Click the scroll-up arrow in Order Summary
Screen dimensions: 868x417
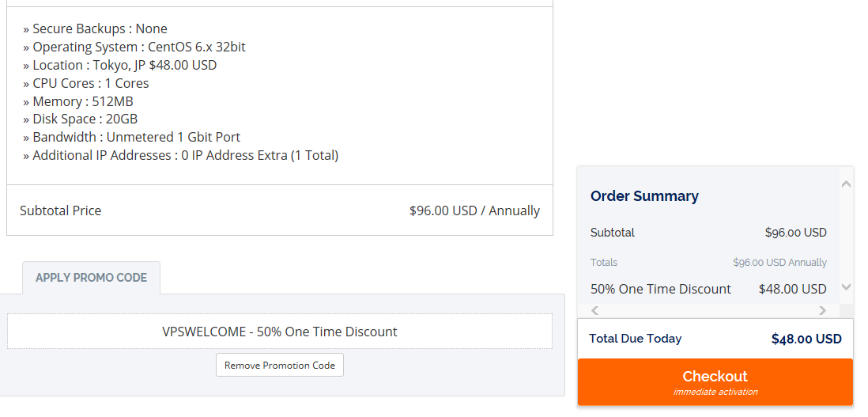pyautogui.click(x=846, y=184)
